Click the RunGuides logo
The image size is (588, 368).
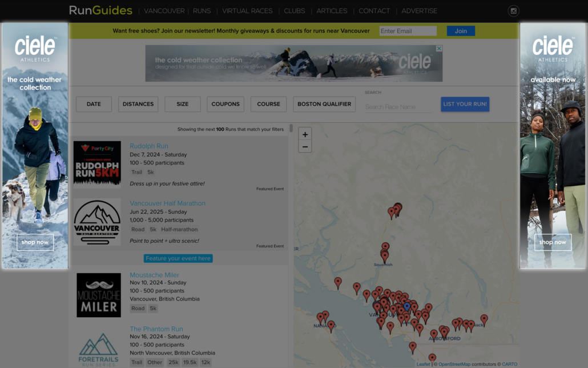pyautogui.click(x=100, y=10)
